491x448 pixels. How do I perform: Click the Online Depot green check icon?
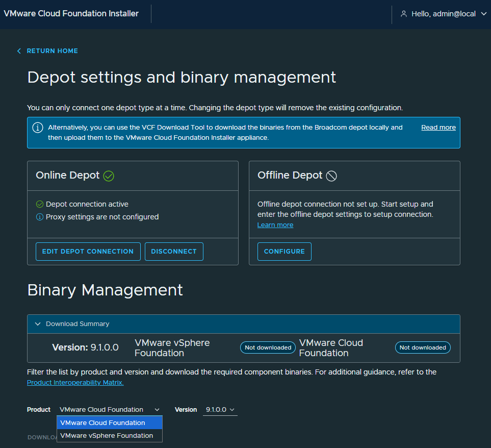click(109, 176)
